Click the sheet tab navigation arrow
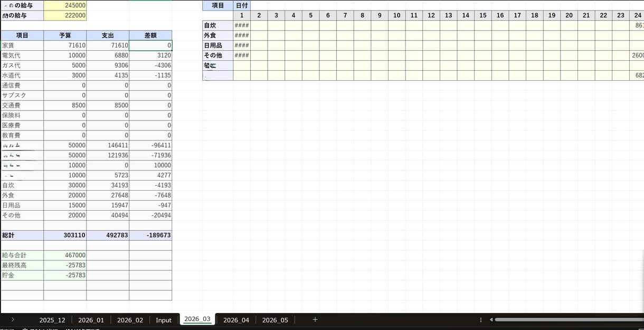The image size is (644, 330). (x=13, y=319)
